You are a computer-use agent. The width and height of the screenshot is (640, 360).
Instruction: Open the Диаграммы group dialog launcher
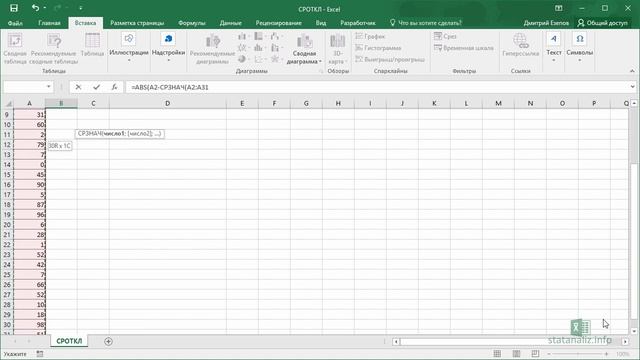click(x=321, y=71)
